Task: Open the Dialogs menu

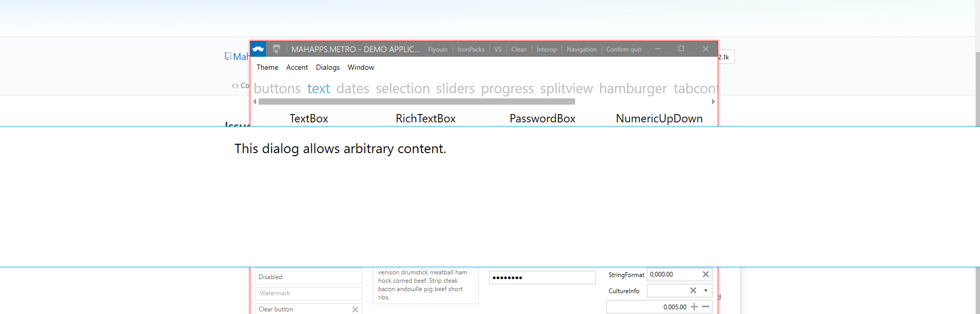Action: [328, 67]
